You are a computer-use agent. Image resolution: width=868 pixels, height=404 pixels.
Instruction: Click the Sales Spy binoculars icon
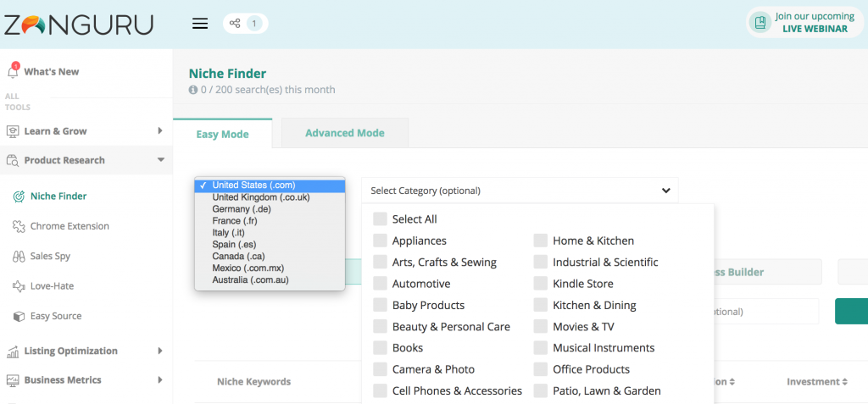19,257
